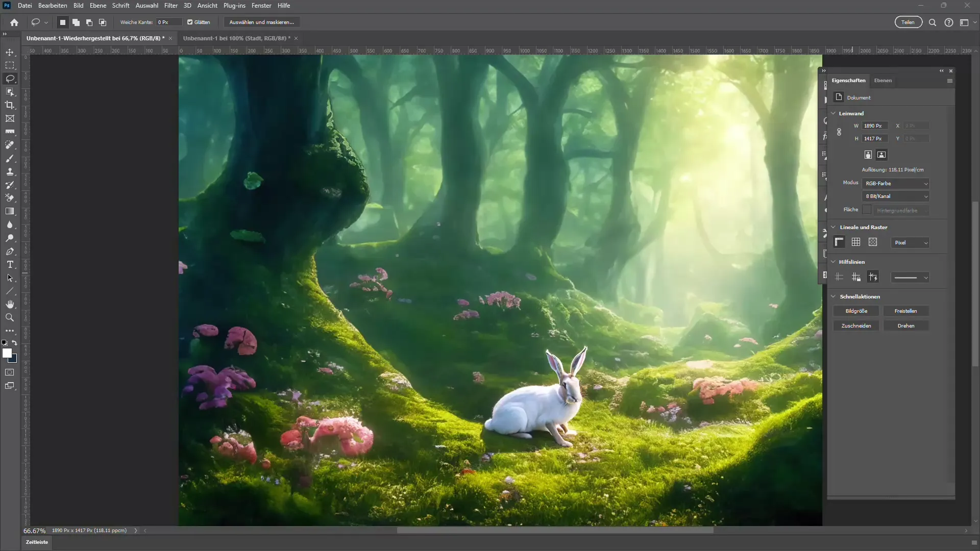Toggle grid display icon
Screen dimensions: 980x551
(x=856, y=242)
